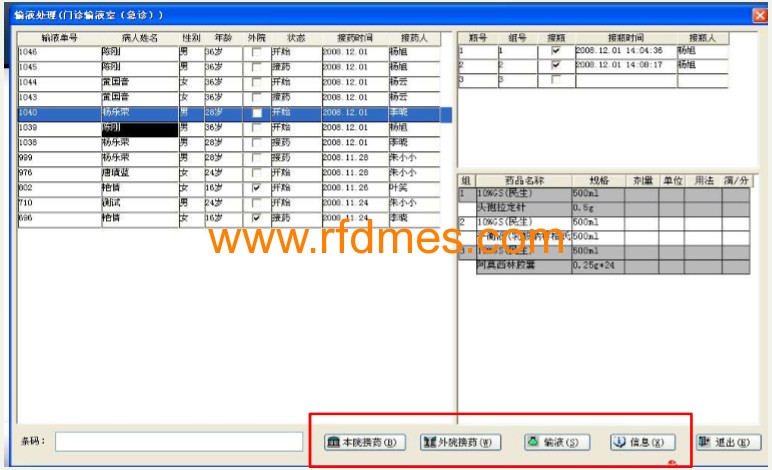Select drug row 阿莫西林胶囊
This screenshot has height=470, width=772.
(x=613, y=266)
